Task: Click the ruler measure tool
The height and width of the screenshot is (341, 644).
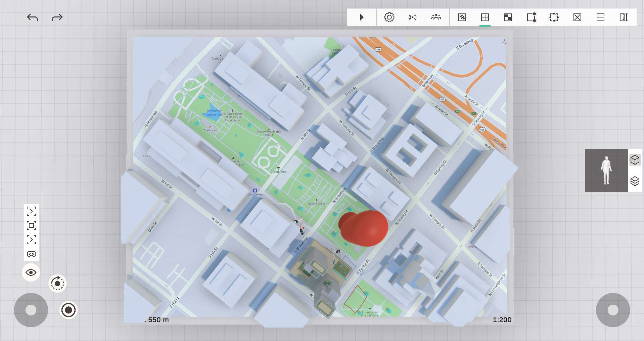Action: tap(624, 17)
